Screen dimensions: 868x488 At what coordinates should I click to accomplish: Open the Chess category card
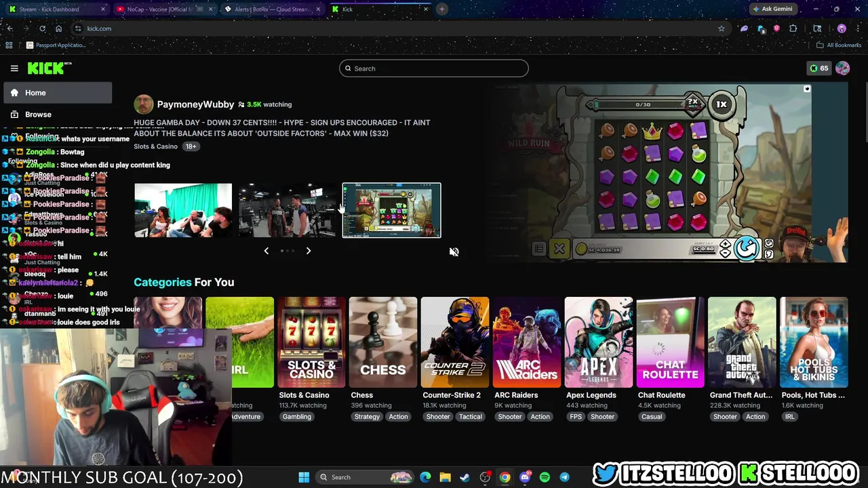383,342
